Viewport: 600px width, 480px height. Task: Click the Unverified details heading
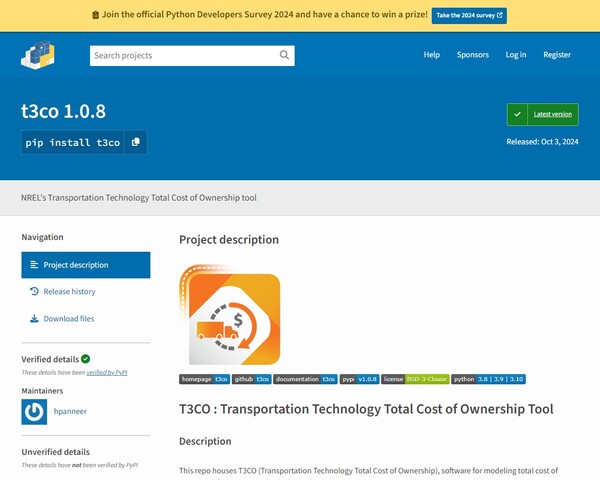click(55, 452)
